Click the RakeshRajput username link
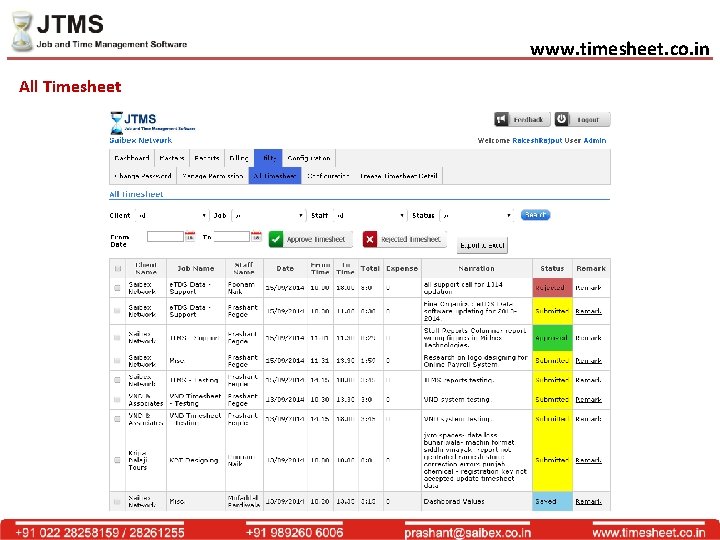This screenshot has height=540, width=720. [x=537, y=141]
